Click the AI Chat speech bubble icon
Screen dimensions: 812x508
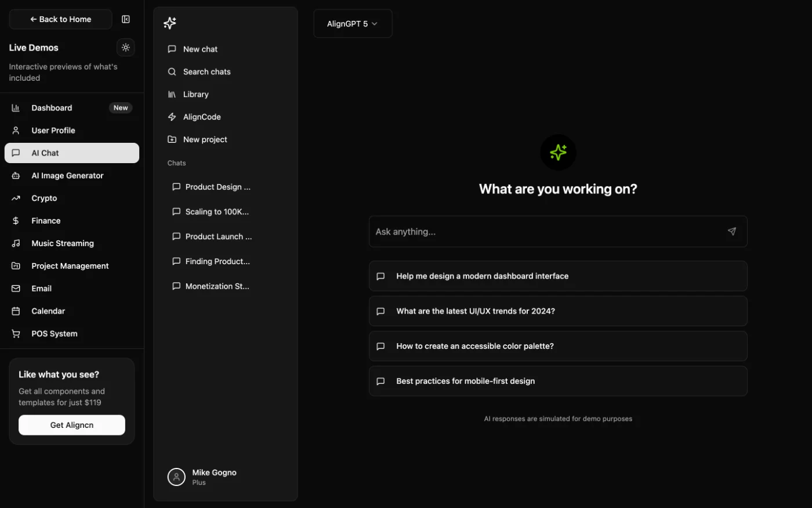(x=16, y=153)
